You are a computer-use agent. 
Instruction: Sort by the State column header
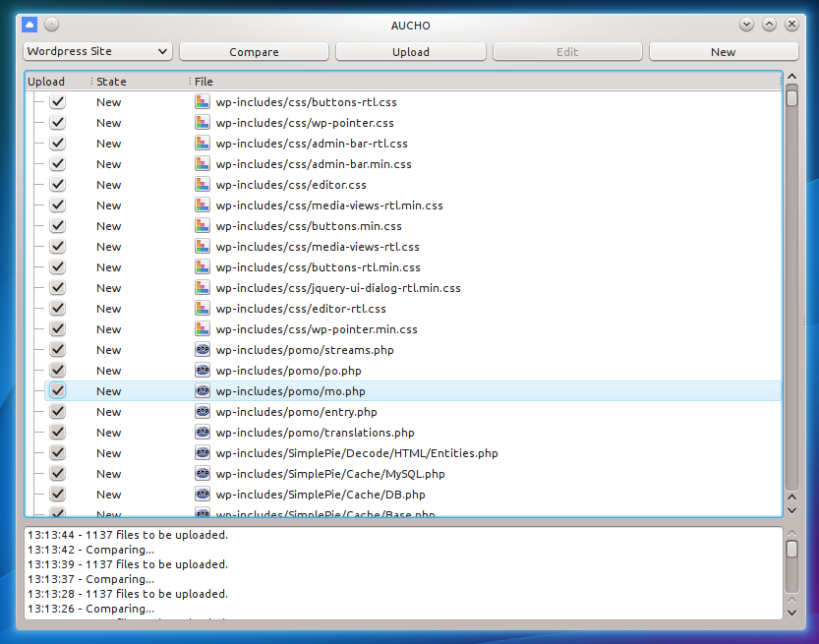pos(140,82)
